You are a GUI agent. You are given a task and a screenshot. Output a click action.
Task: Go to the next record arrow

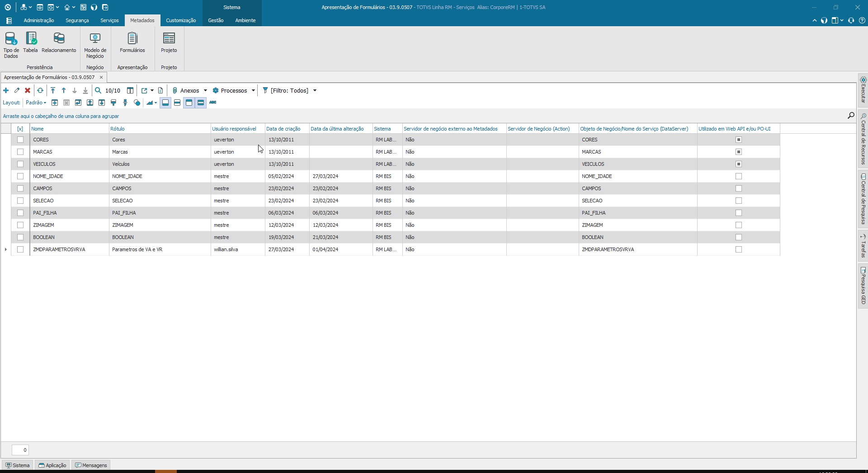pos(75,90)
